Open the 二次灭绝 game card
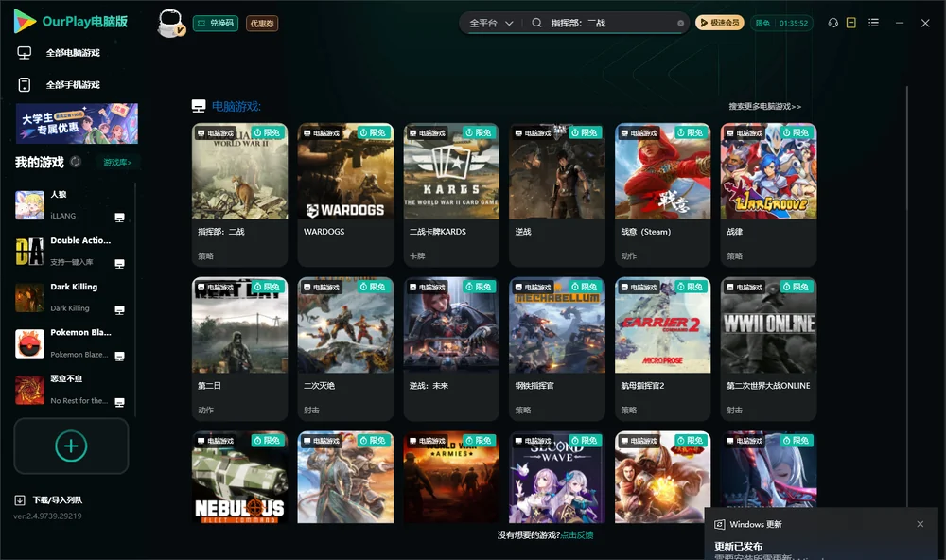The height and width of the screenshot is (560, 946). tap(345, 348)
